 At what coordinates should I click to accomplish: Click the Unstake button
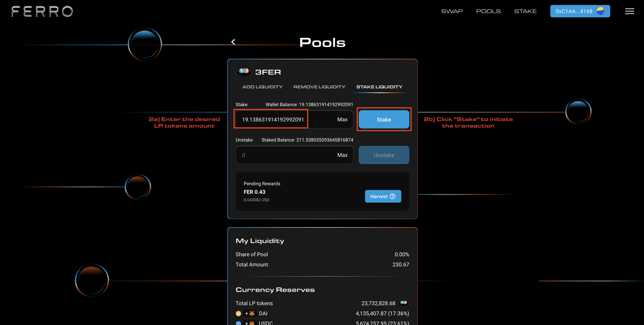[x=384, y=155]
